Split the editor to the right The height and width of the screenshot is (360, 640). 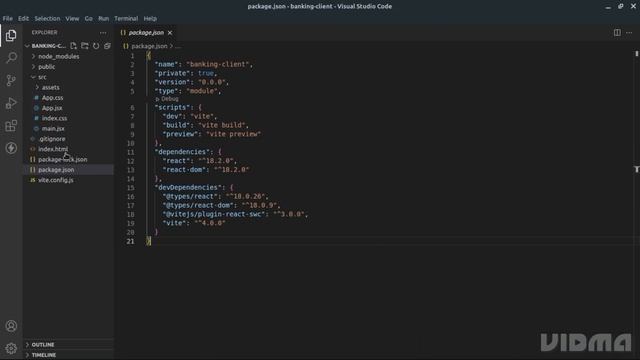coord(617,33)
